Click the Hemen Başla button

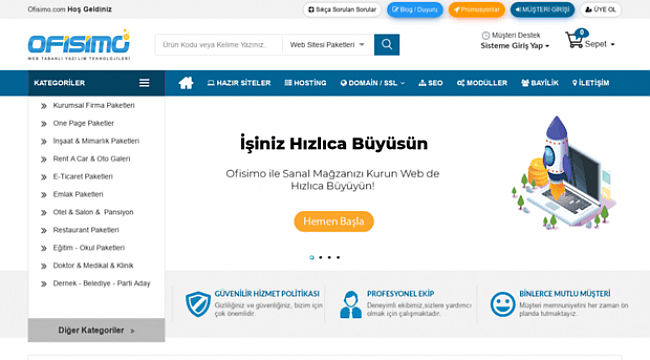pyautogui.click(x=334, y=221)
